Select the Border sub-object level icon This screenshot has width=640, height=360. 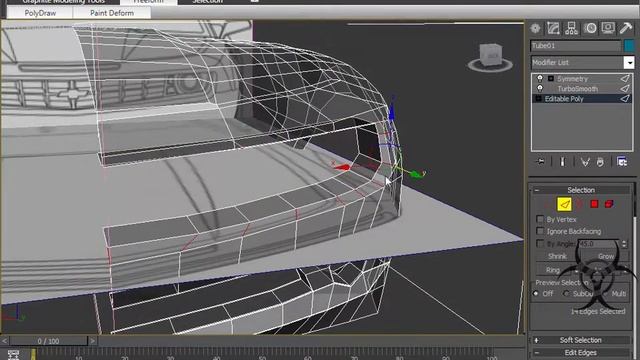(579, 204)
